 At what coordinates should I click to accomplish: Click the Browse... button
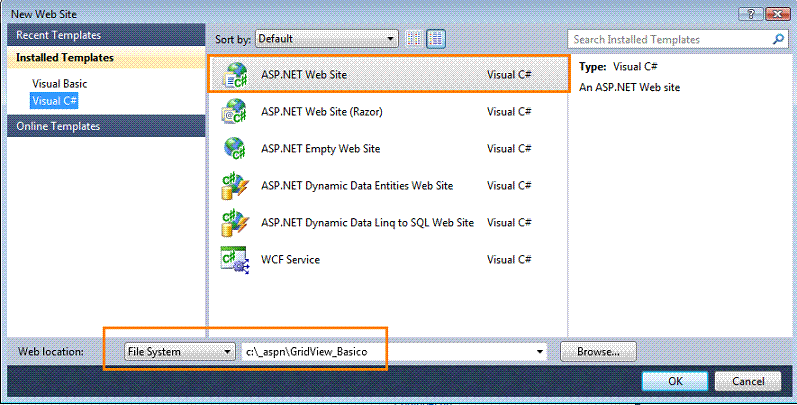coord(598,352)
